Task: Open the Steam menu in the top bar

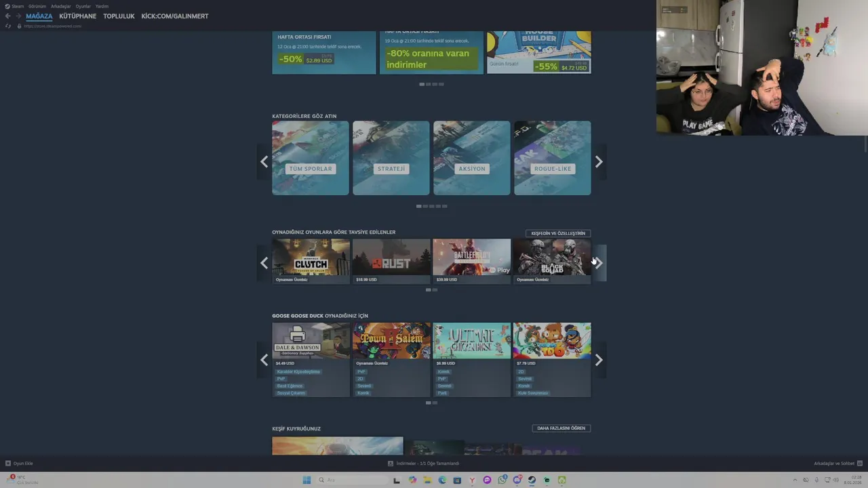Action: pyautogui.click(x=15, y=6)
